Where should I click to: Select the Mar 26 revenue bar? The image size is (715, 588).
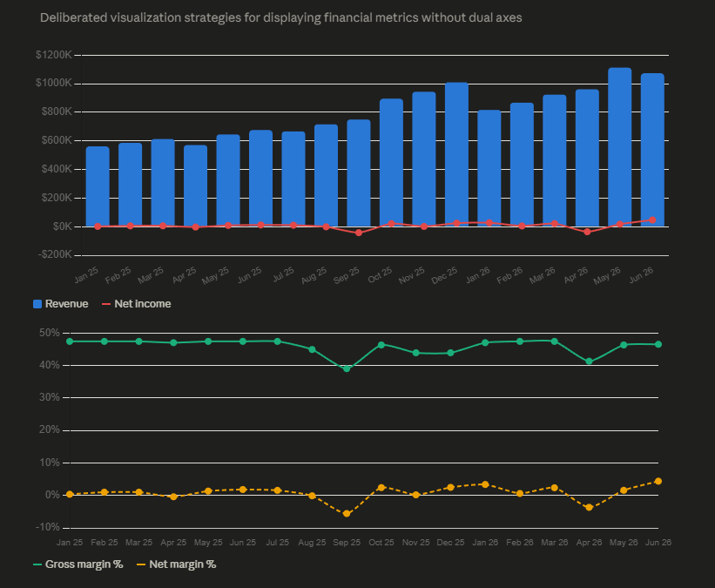pyautogui.click(x=555, y=160)
